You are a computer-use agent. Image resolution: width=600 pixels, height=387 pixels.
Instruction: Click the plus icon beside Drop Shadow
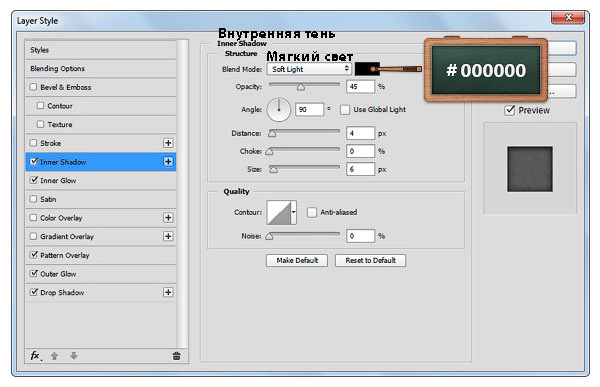[x=168, y=292]
